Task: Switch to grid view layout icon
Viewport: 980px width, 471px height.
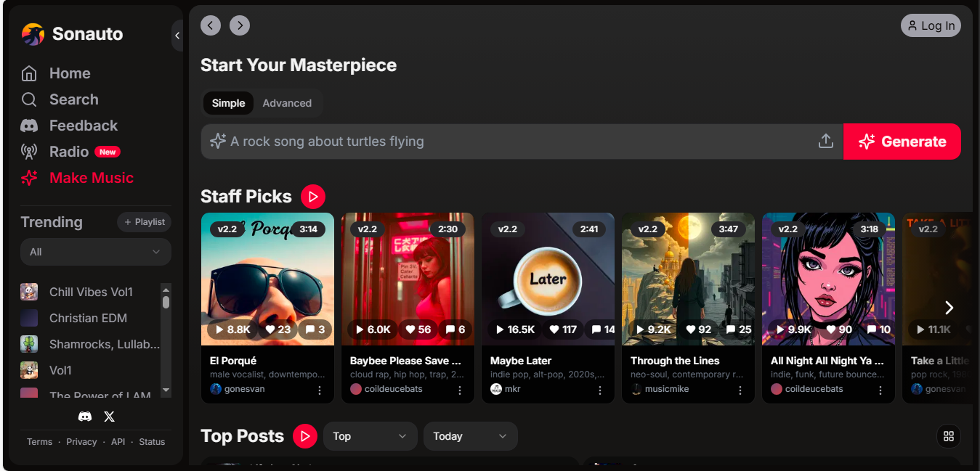Action: (948, 436)
